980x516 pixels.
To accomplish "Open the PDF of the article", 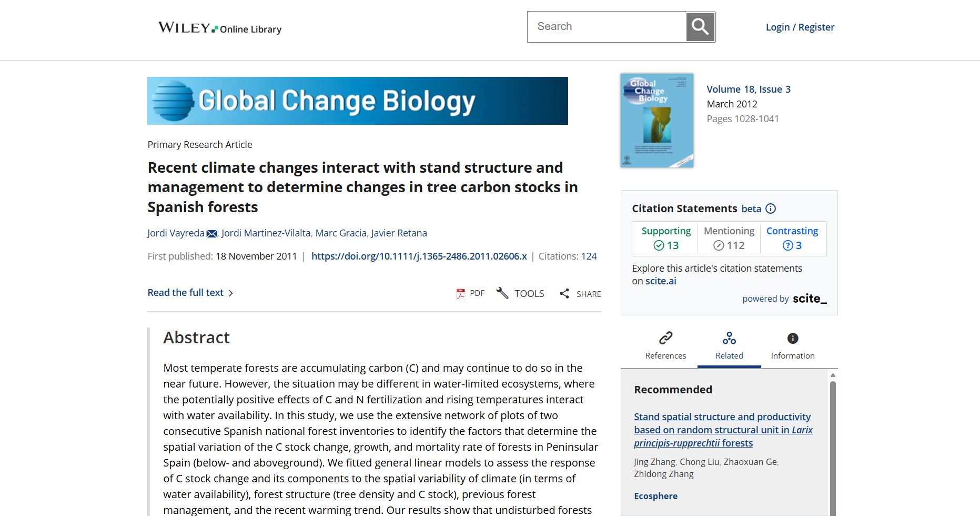I will [x=470, y=293].
